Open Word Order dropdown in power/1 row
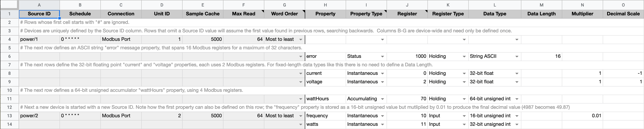This screenshot has height=129, width=644. 301,39
